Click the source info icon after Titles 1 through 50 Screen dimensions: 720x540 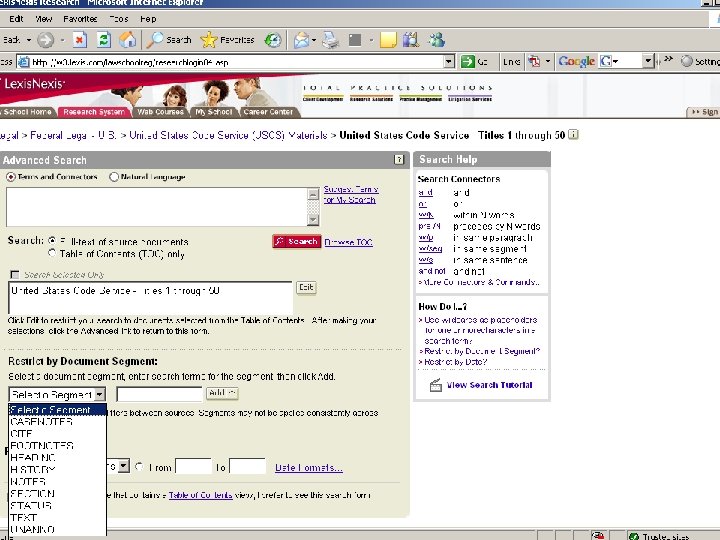pyautogui.click(x=573, y=135)
